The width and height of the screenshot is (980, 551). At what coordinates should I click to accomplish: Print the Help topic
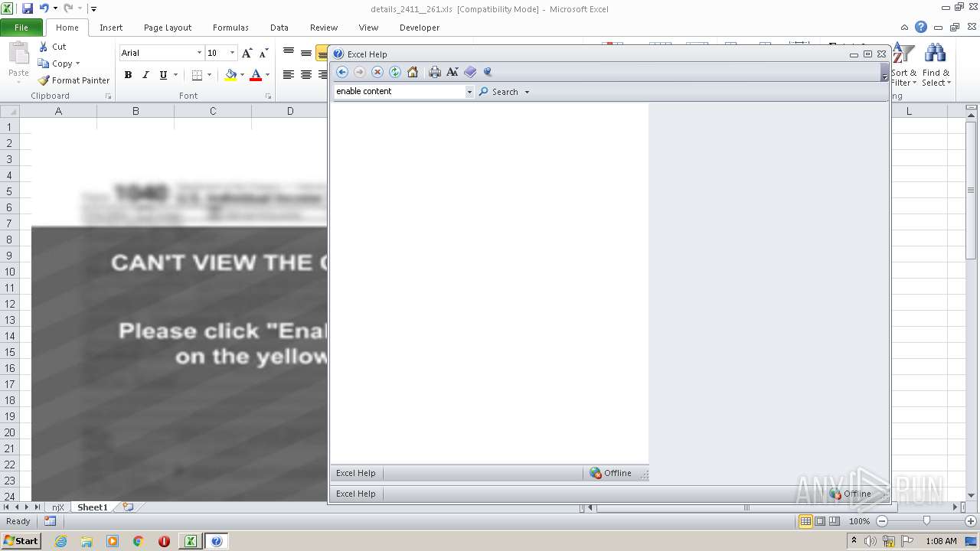point(435,72)
